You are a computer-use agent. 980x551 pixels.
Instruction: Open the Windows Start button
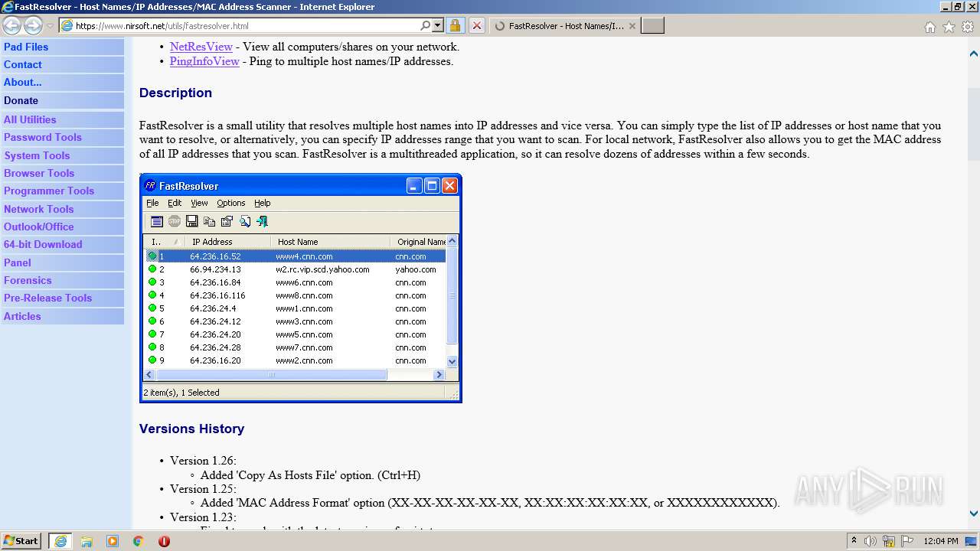(21, 541)
